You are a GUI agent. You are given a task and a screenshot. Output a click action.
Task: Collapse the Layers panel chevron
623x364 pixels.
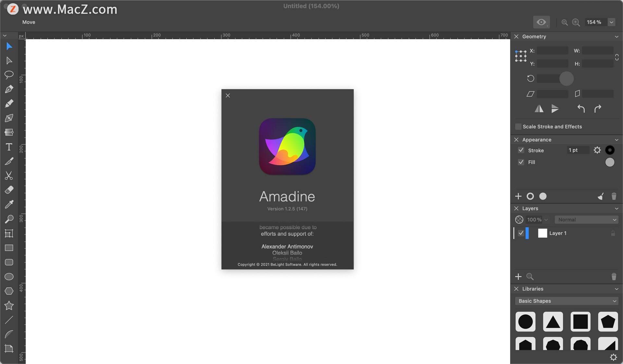pyautogui.click(x=617, y=208)
